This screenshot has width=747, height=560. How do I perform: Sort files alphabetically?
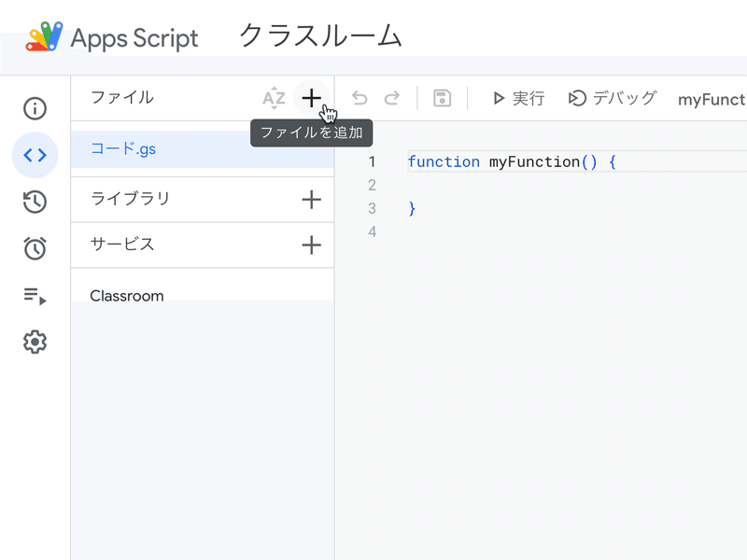[x=274, y=98]
